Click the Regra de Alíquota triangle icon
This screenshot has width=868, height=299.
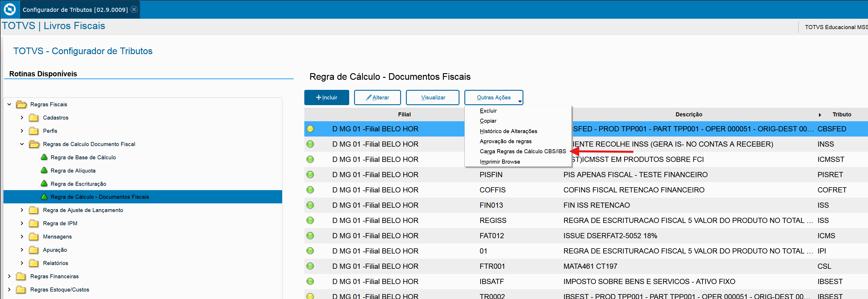[44, 170]
